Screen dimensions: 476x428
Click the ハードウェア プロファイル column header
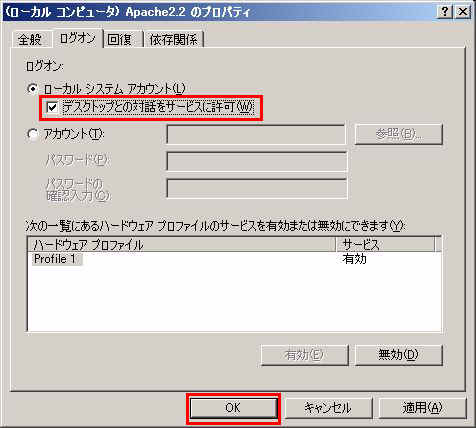tap(182, 245)
